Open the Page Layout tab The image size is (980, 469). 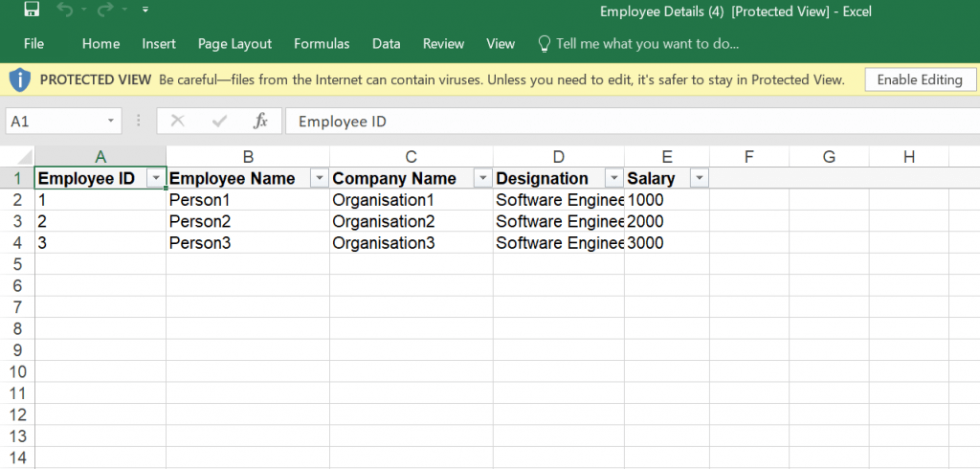[235, 44]
